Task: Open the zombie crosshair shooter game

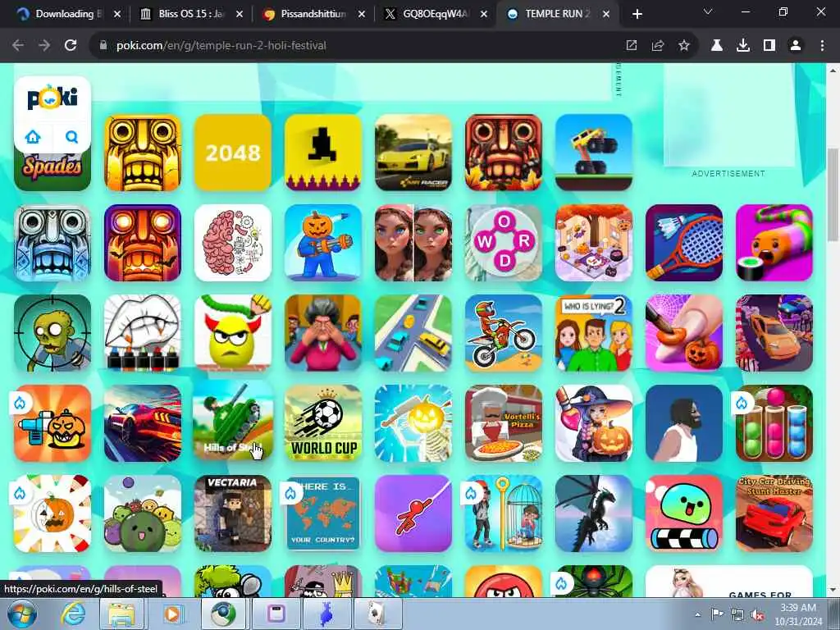Action: click(x=52, y=333)
